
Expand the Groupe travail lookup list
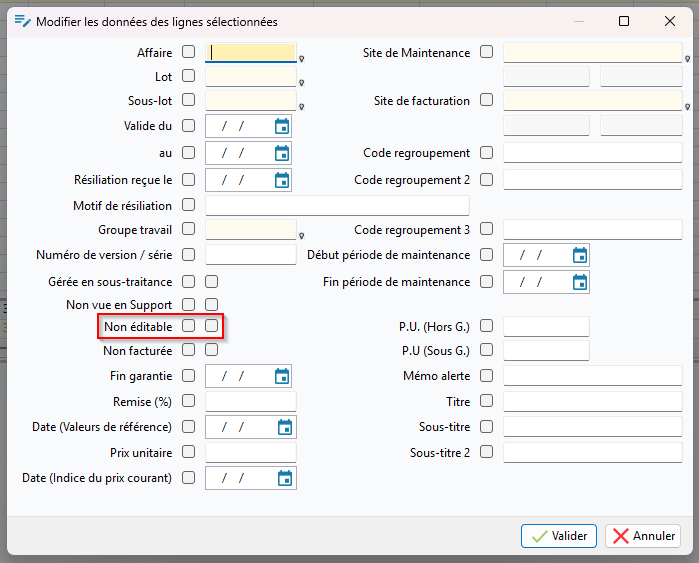[302, 236]
